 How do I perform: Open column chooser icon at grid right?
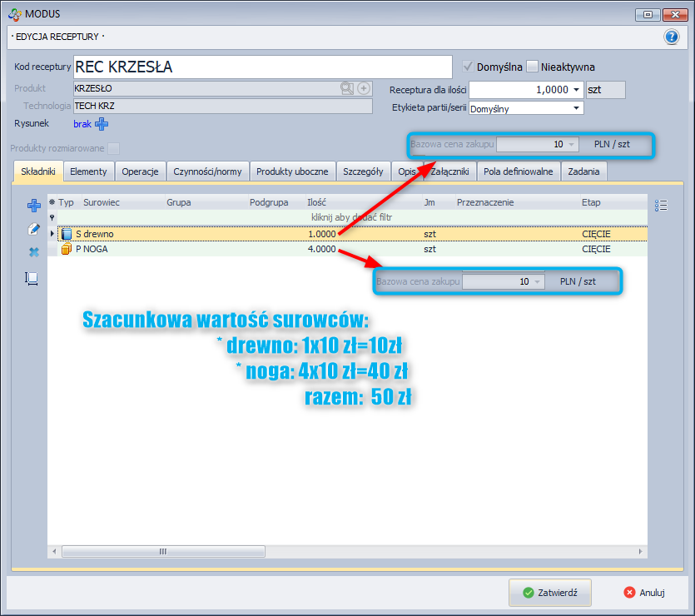click(x=662, y=206)
